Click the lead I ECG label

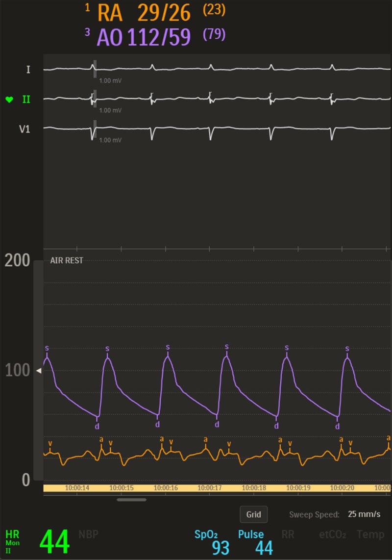pos(28,70)
